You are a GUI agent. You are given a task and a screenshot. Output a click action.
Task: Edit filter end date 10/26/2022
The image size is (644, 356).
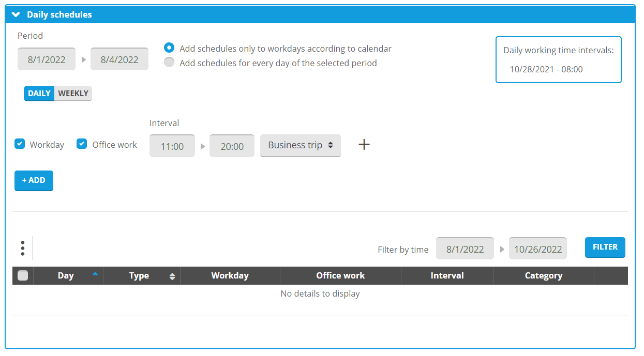click(x=538, y=249)
